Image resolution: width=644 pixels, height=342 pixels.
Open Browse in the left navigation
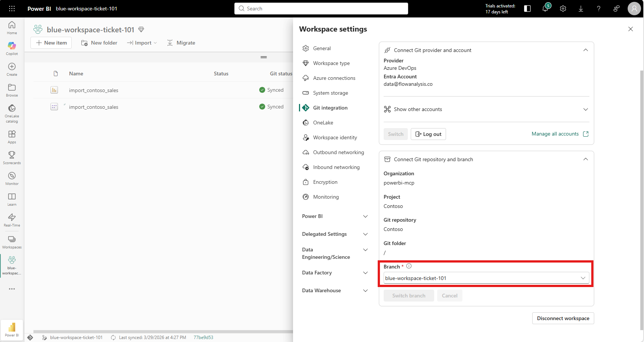[12, 90]
